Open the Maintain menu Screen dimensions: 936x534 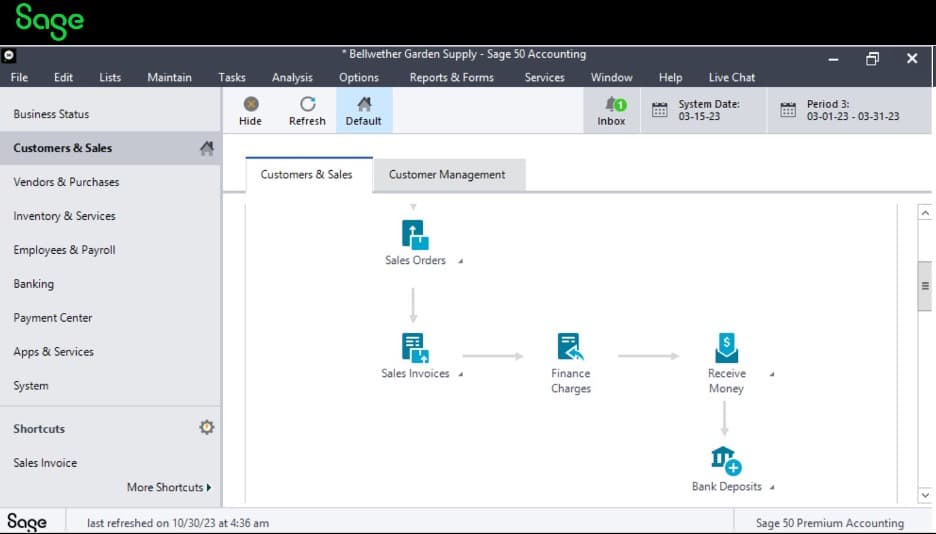(x=170, y=78)
